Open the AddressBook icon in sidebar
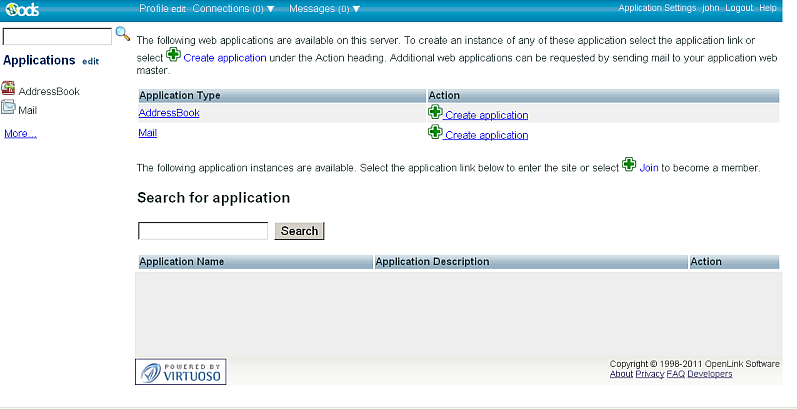 coord(9,90)
